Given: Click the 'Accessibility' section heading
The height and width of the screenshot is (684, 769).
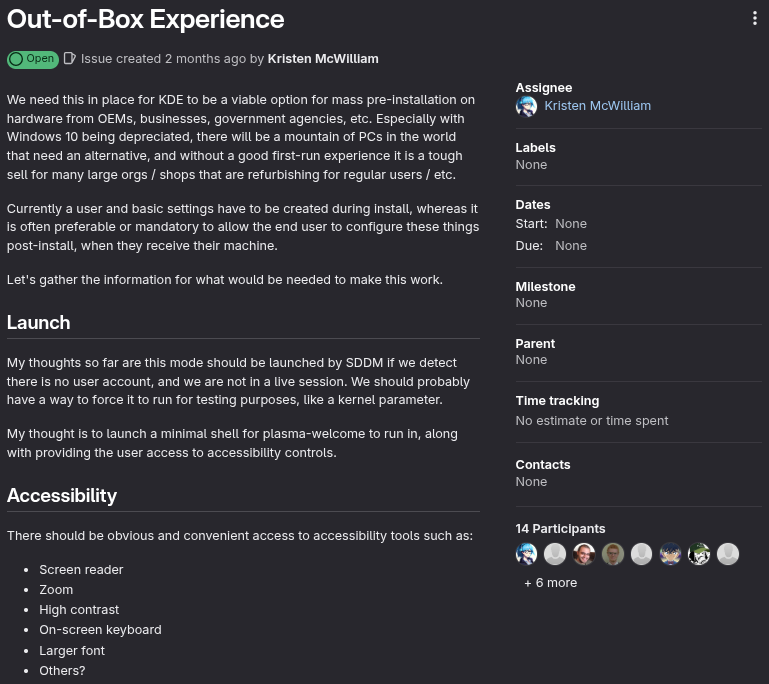Looking at the screenshot, I should tap(62, 496).
